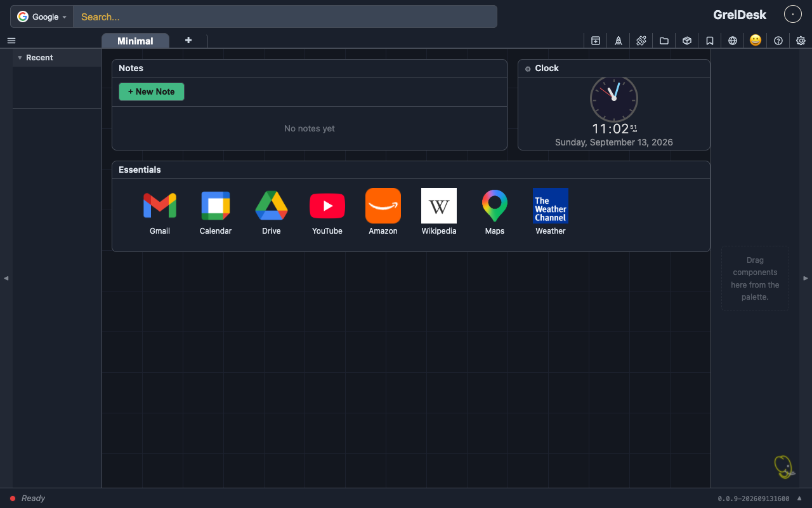Click the palette drop zone placeholder

[x=755, y=278]
